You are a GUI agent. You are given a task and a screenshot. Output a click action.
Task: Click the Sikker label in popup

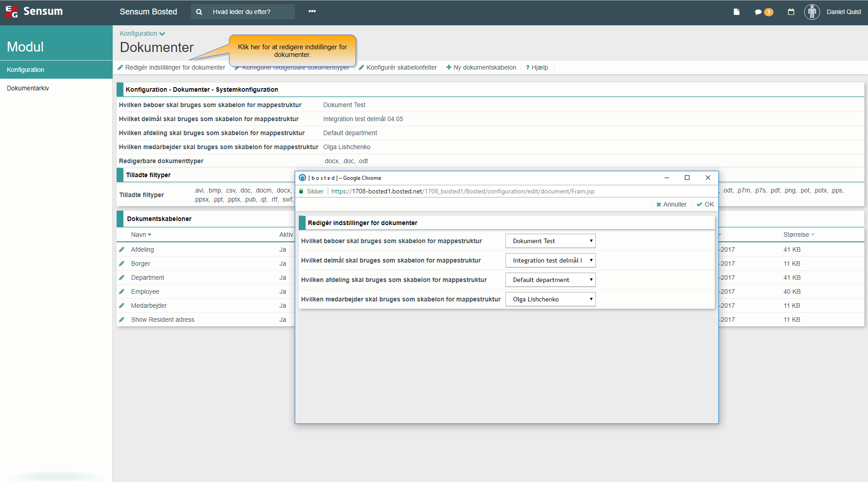click(x=315, y=191)
